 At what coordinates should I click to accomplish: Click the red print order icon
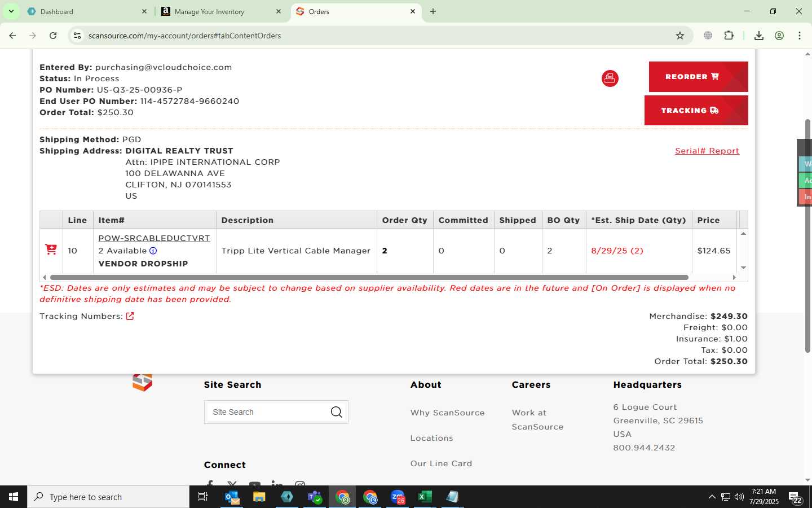[x=610, y=78]
